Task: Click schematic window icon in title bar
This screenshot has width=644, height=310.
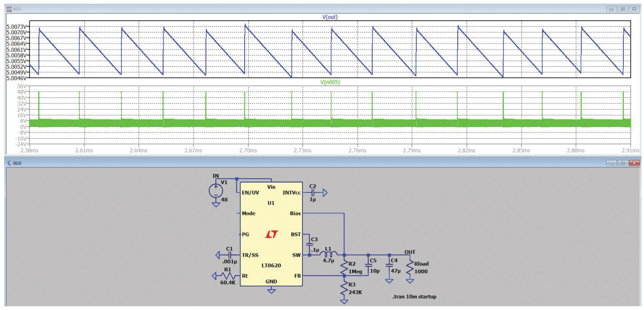Action: pyautogui.click(x=9, y=163)
